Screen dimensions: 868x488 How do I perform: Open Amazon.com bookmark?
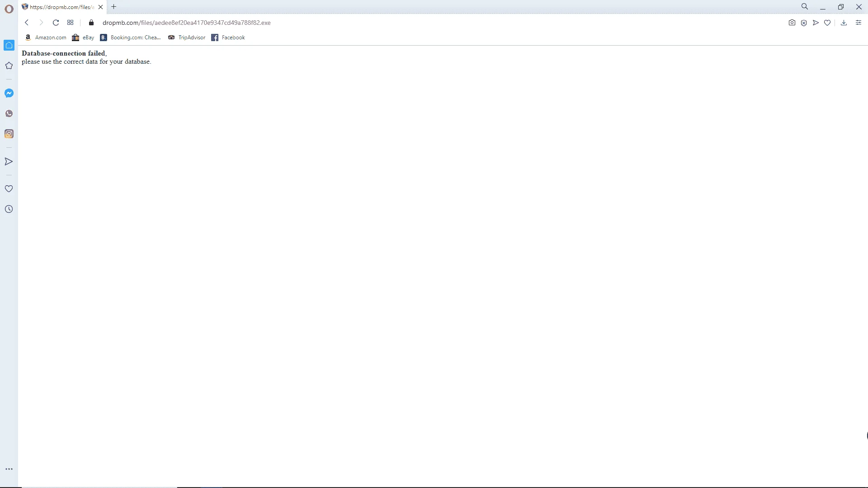pyautogui.click(x=46, y=38)
